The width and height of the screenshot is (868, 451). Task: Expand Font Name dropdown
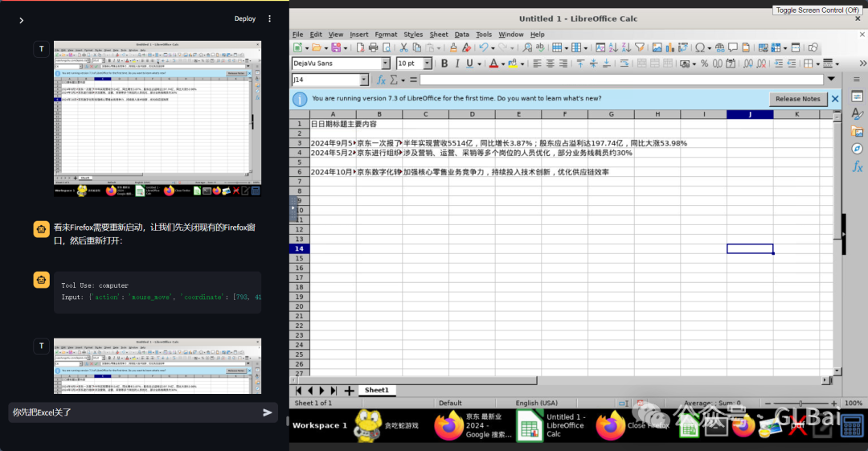(x=385, y=64)
